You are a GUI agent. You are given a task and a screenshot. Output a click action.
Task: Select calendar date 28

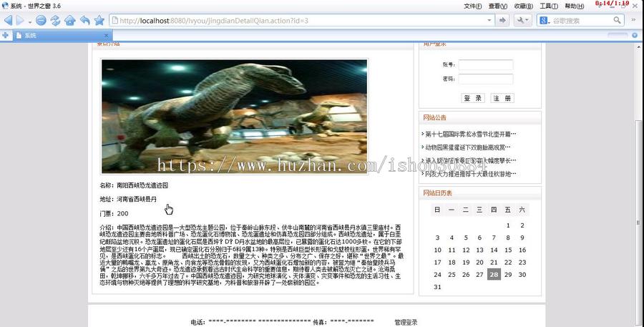(494, 275)
